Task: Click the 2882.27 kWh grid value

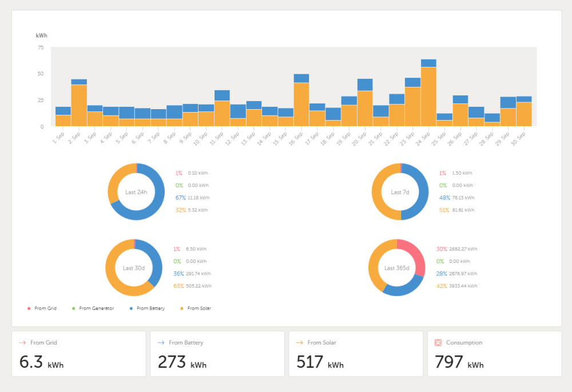Action: coord(463,249)
